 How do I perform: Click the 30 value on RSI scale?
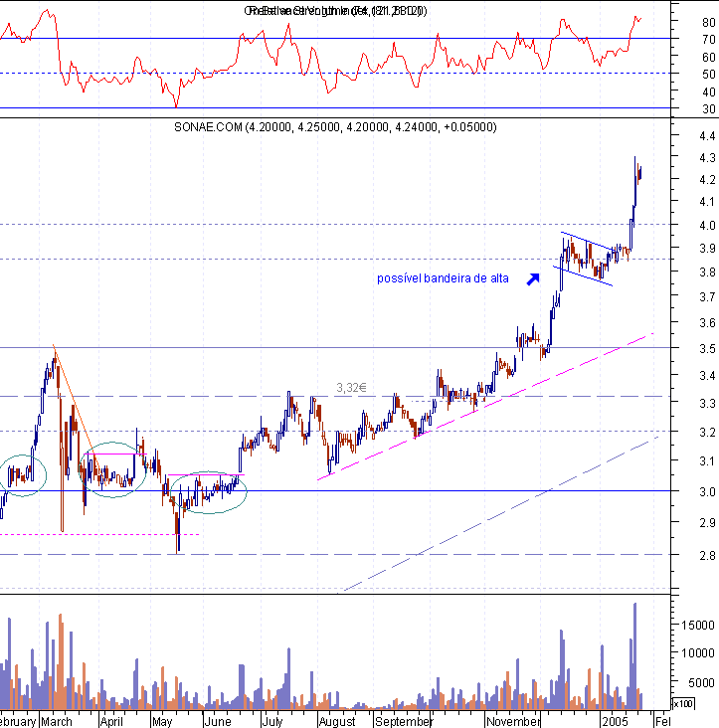coord(709,109)
